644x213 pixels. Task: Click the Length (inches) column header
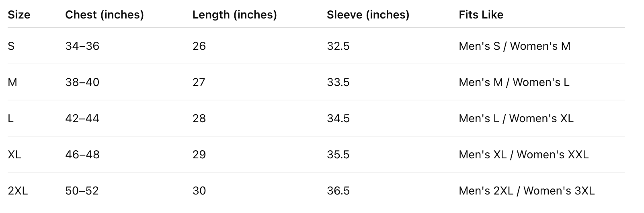click(x=234, y=15)
